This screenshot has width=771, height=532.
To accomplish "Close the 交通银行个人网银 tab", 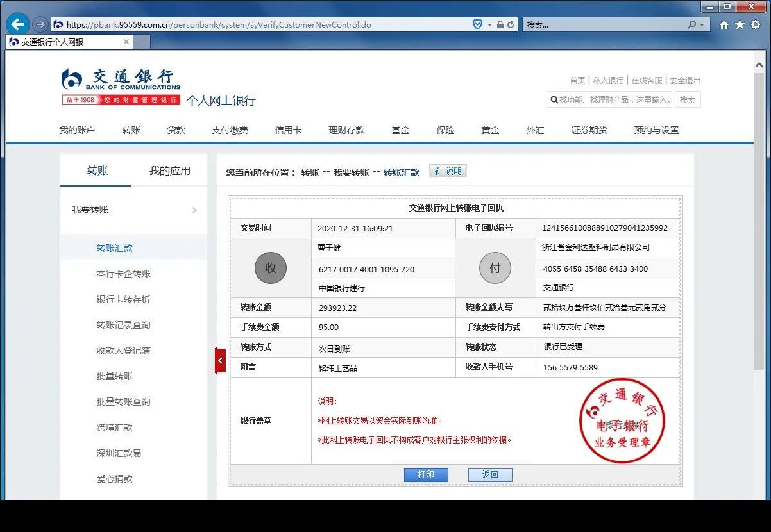I will [x=126, y=42].
